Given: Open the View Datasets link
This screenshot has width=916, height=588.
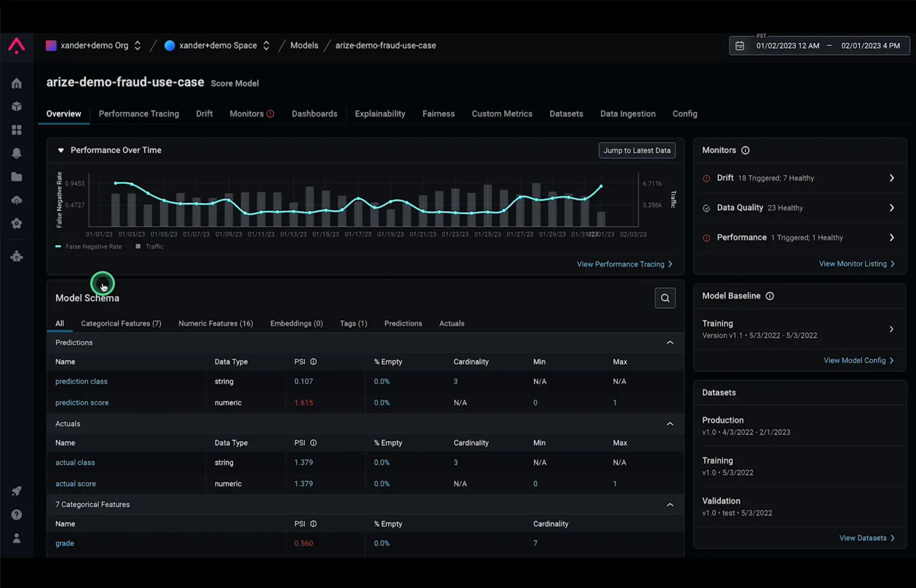Looking at the screenshot, I should click(x=867, y=538).
